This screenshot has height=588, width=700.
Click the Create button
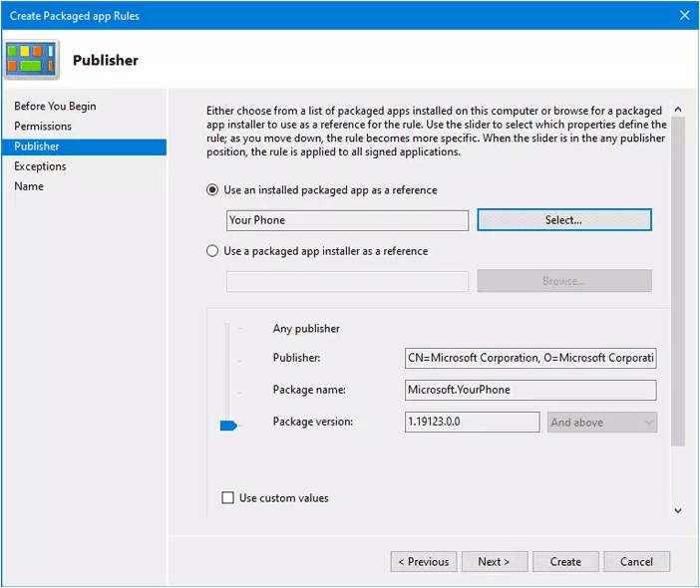coord(565,562)
